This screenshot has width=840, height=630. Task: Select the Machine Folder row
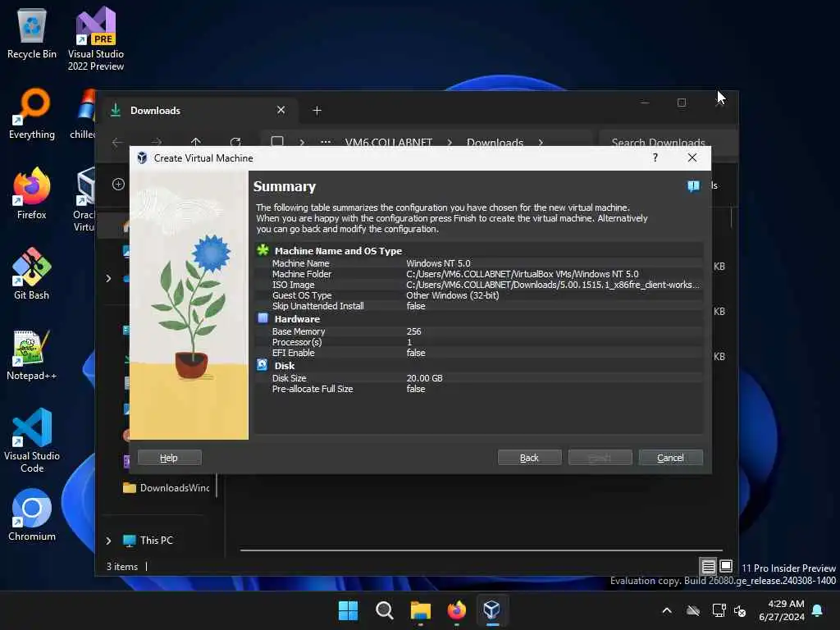pos(479,274)
